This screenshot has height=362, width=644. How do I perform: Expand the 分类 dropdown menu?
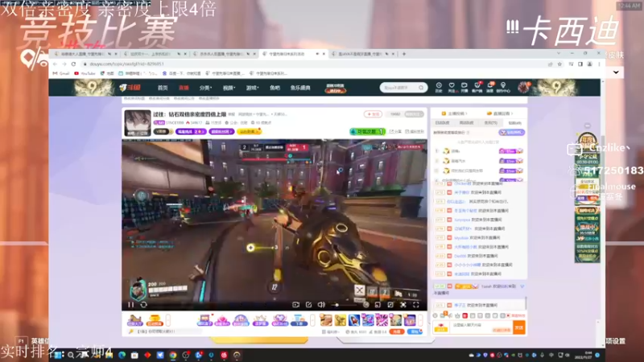[x=205, y=88]
